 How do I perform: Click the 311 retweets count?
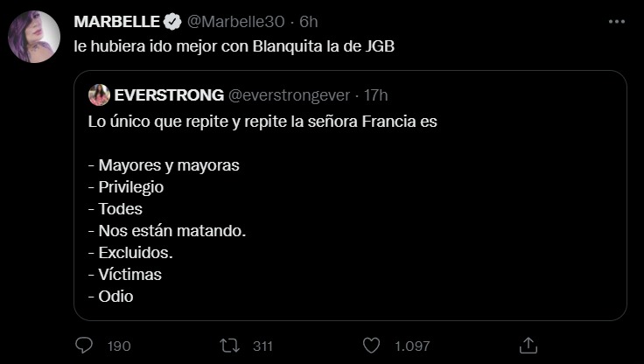[x=262, y=346]
